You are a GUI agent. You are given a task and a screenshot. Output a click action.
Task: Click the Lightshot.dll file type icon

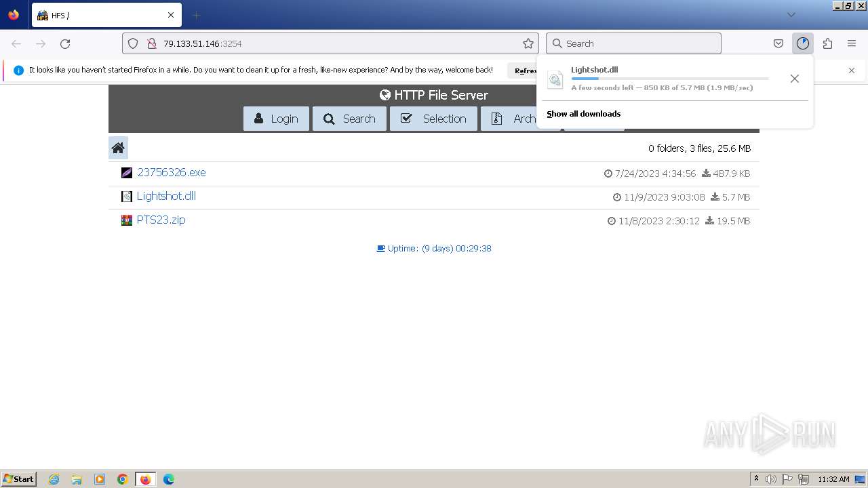[127, 197]
